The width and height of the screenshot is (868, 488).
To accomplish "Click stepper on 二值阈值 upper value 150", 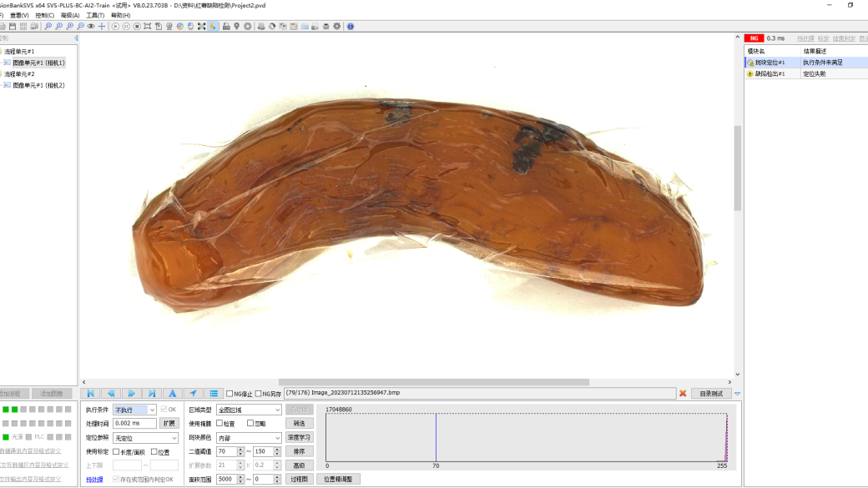I will pyautogui.click(x=277, y=451).
